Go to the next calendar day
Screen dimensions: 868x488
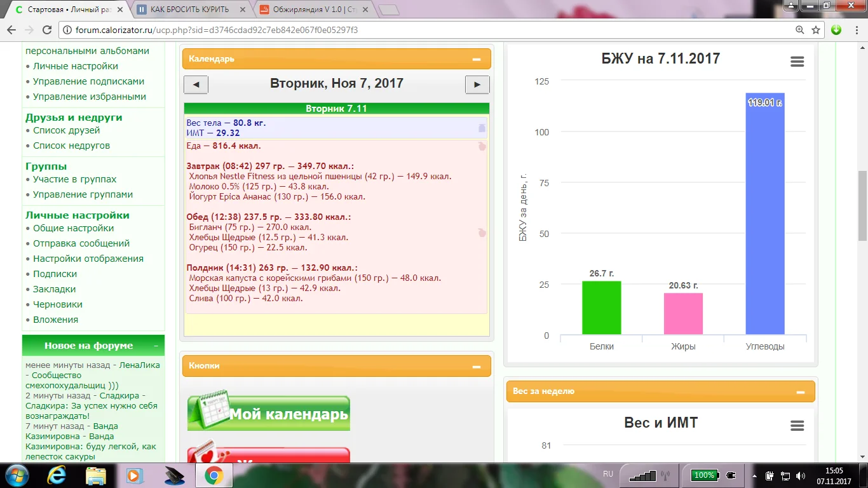click(477, 85)
